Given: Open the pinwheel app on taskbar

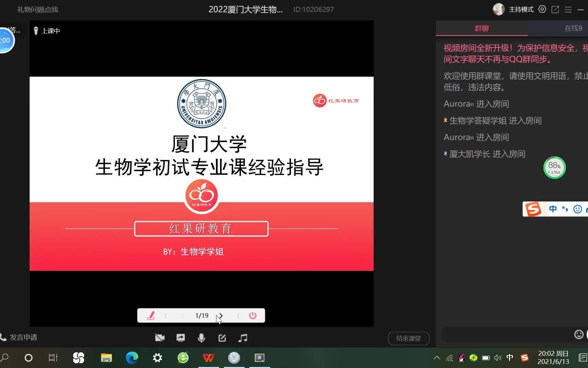Looking at the screenshot, I should (x=79, y=358).
